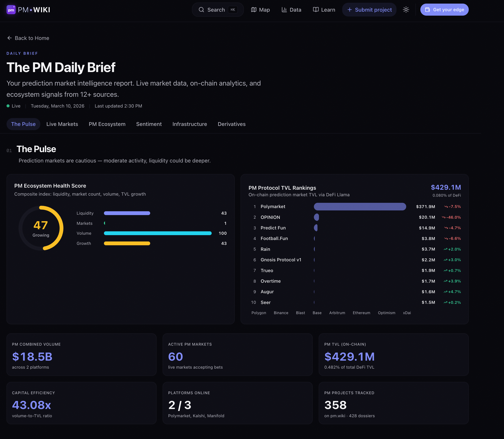Select the Sentiment tab
This screenshot has width=504, height=439.
coord(149,124)
